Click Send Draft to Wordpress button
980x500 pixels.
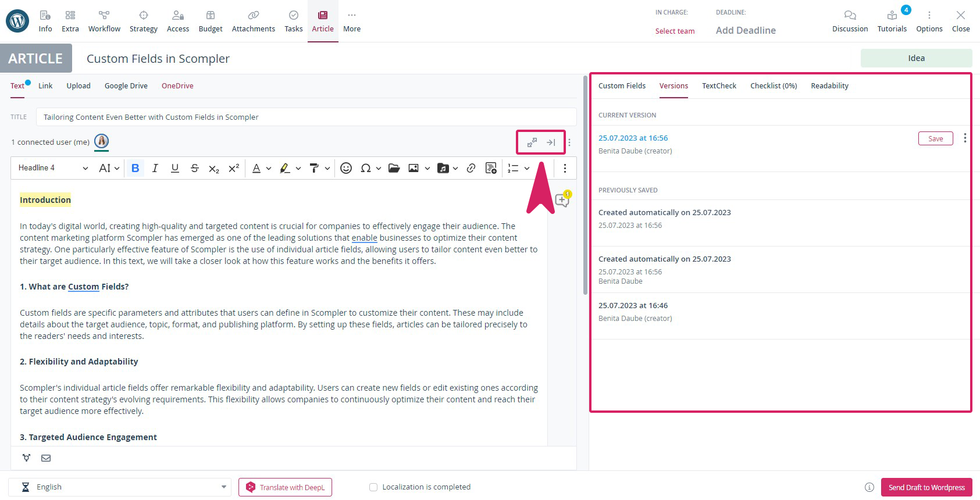[x=926, y=487]
